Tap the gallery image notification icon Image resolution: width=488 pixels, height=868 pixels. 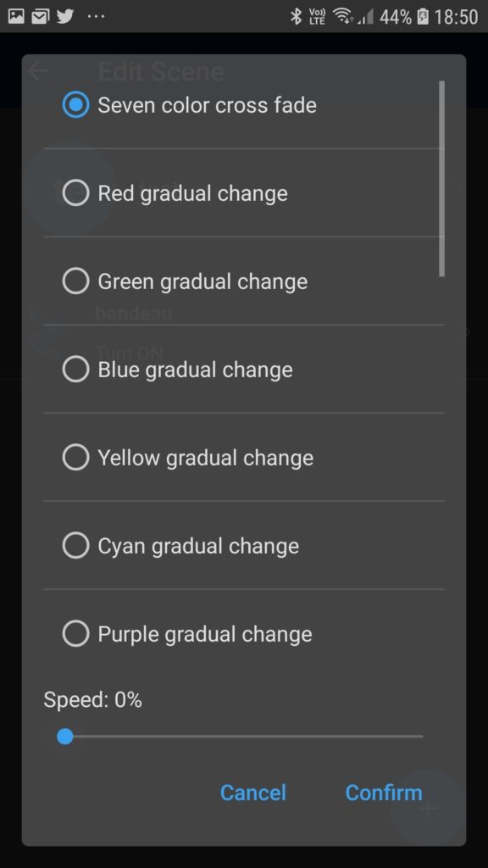coord(17,17)
